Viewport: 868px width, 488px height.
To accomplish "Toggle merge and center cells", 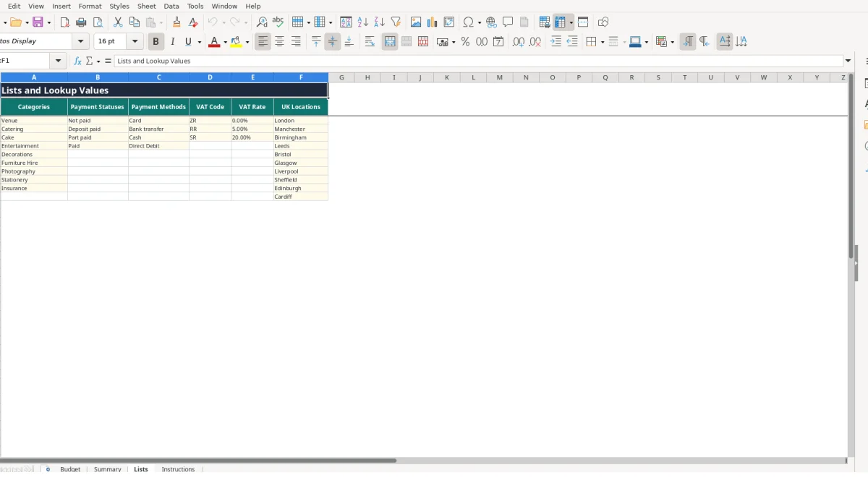I will 390,42.
